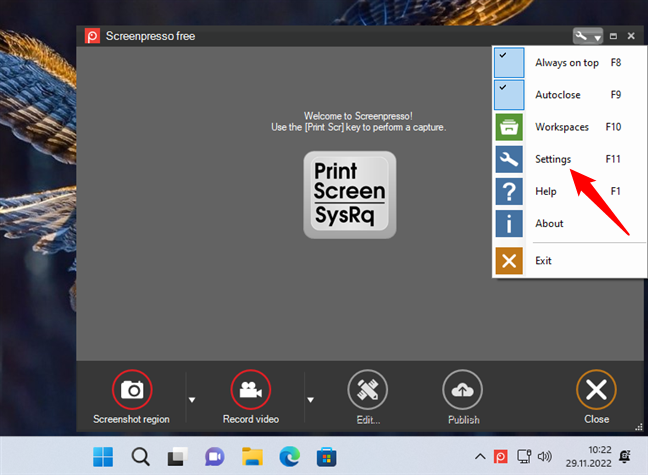Select the Always on top menu label
Image resolution: width=648 pixels, height=475 pixels.
pos(567,63)
